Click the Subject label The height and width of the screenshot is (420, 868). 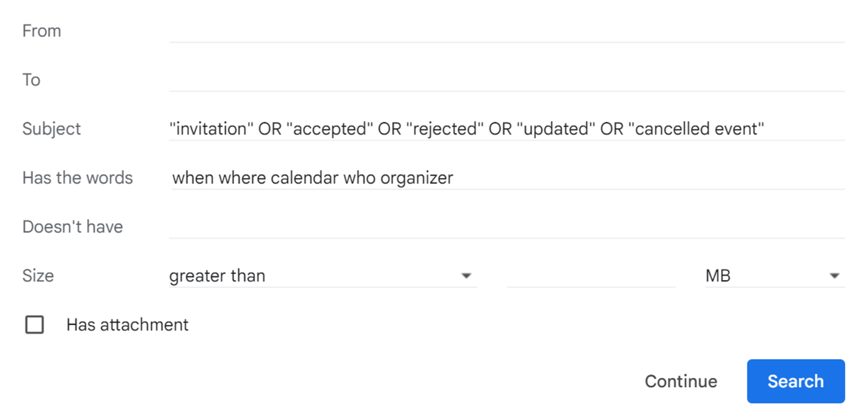click(52, 129)
